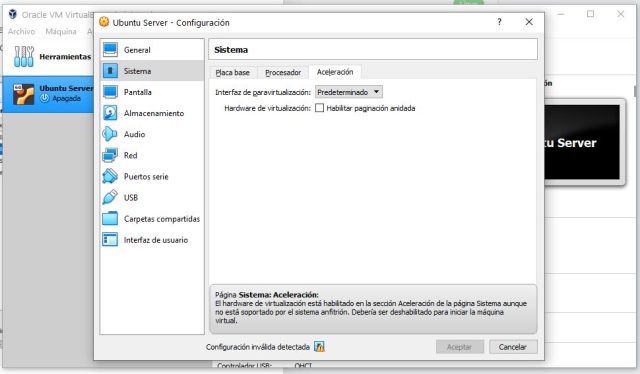640x374 pixels.
Task: Click the Pantalla label in sidebar
Action: (138, 92)
